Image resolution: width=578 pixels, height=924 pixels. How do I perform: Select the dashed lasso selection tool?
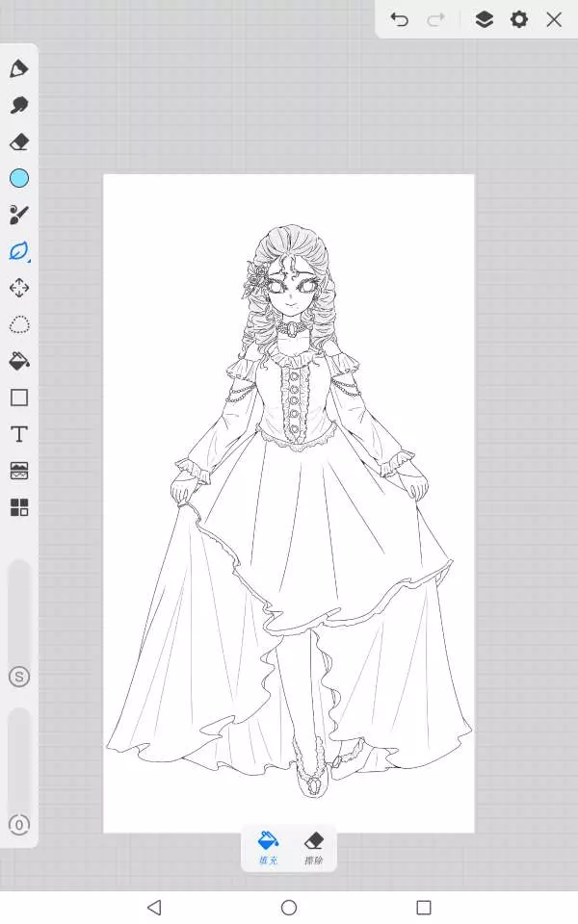pos(19,324)
